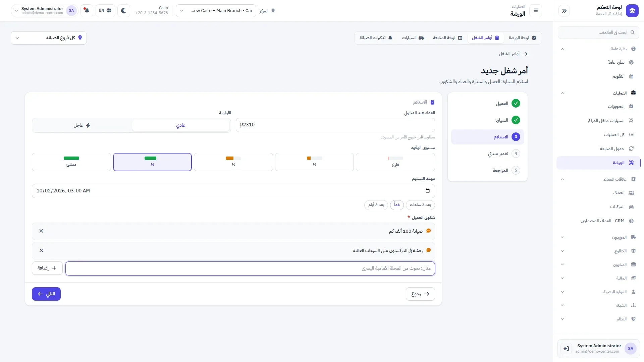Image resolution: width=644 pixels, height=362 pixels.
Task: Switch to لوحة المتابعة tab
Action: coord(447,38)
